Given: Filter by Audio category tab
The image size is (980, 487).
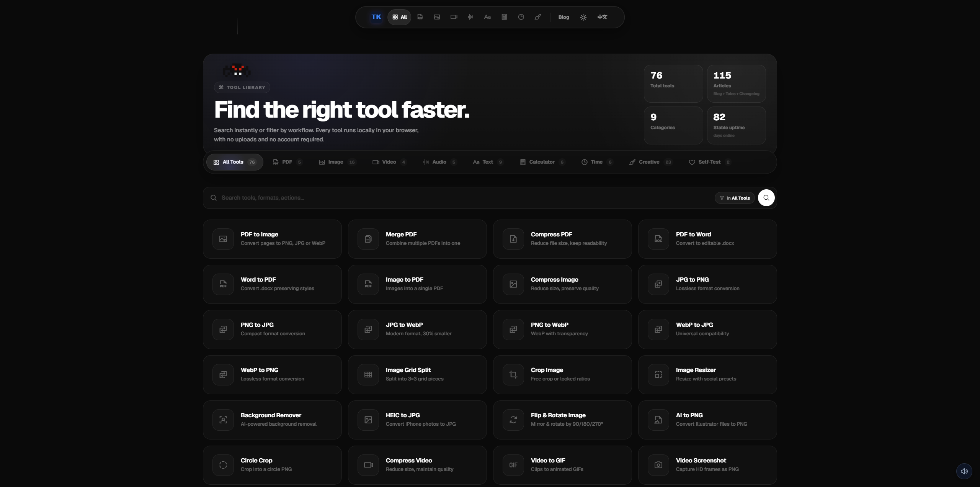Looking at the screenshot, I should coord(440,162).
